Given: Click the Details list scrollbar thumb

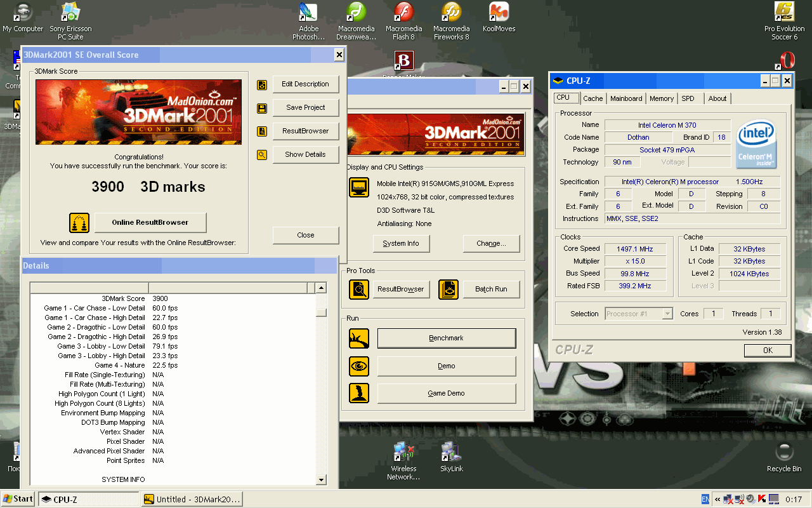Looking at the screenshot, I should 321,312.
